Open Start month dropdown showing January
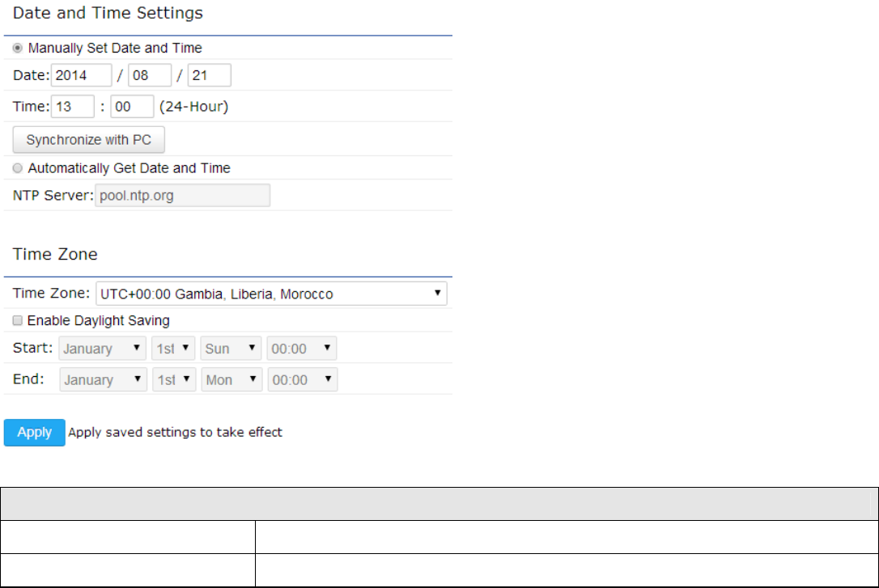This screenshot has height=588, width=879. click(x=102, y=349)
